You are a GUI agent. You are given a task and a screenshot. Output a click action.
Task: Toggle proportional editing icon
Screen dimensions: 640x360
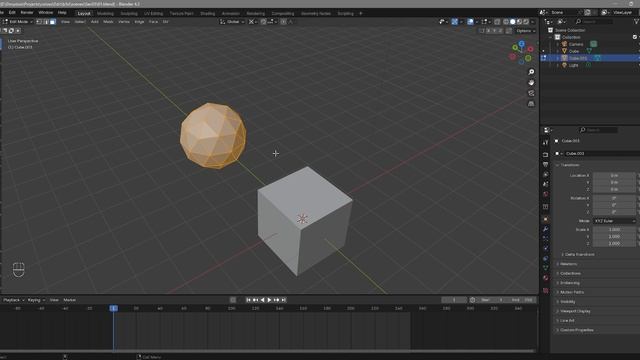pos(283,22)
